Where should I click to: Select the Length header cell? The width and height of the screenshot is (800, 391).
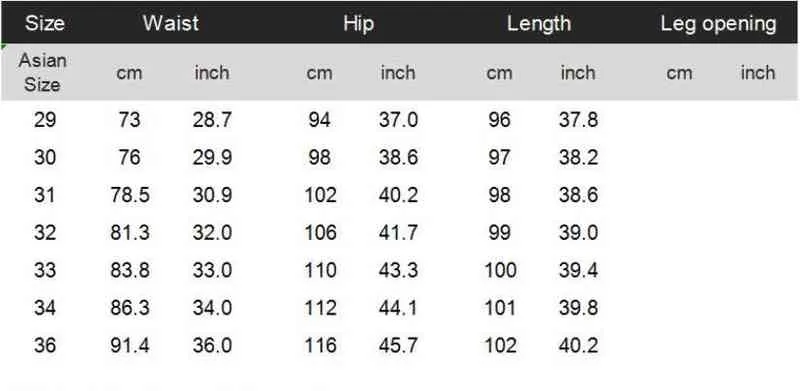(539, 23)
